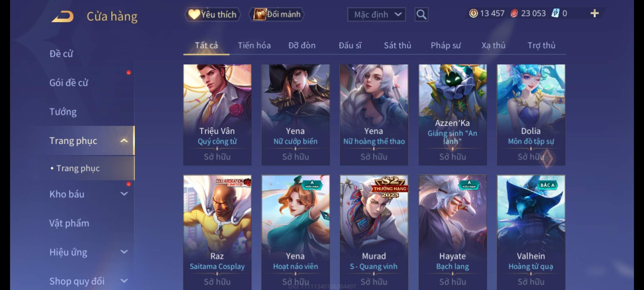Tap the back arrow icon beside Cửa hàng
The image size is (644, 290).
point(63,16)
